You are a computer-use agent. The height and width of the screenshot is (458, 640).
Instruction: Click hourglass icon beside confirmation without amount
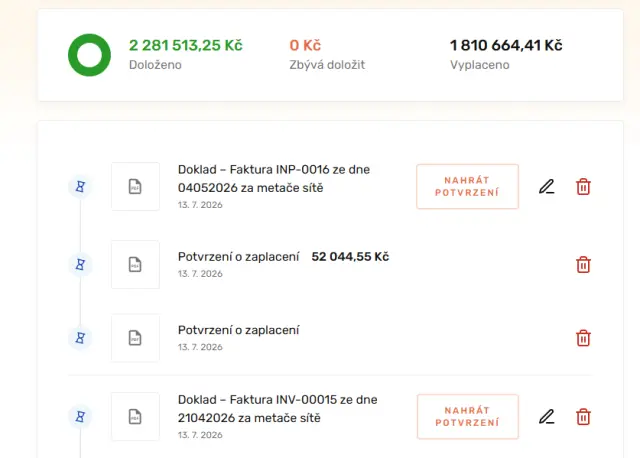tap(80, 338)
